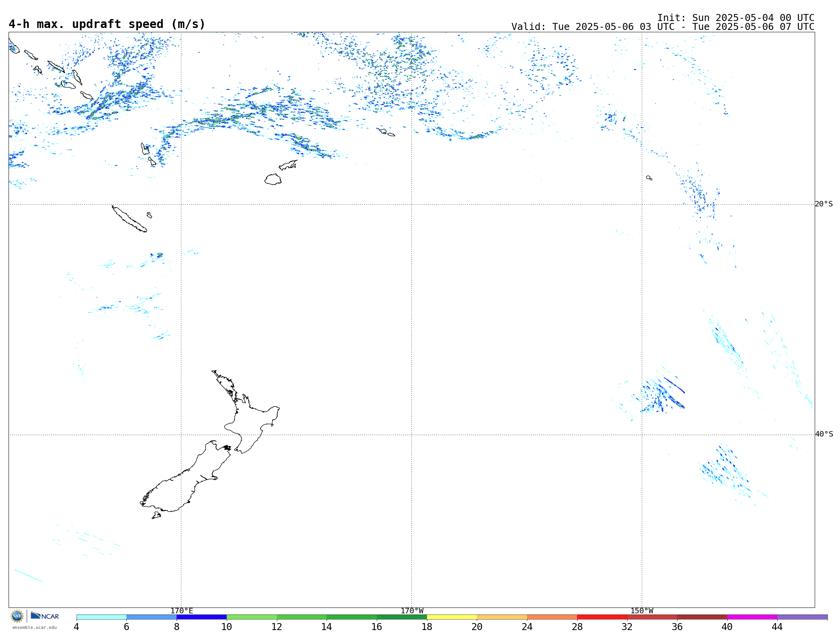The image size is (840, 632).
Task: Click the orange 24-28 m/s swatch
Action: [552, 617]
